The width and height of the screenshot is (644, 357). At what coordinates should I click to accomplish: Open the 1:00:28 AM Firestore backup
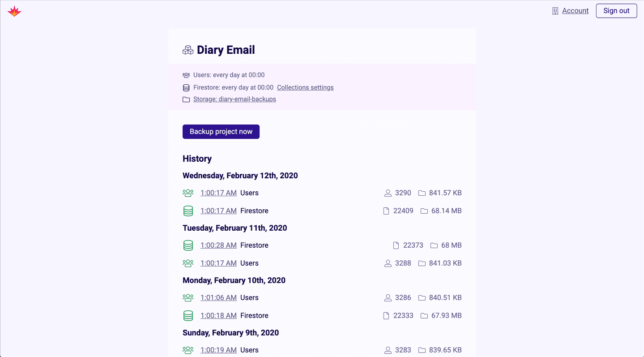click(218, 245)
